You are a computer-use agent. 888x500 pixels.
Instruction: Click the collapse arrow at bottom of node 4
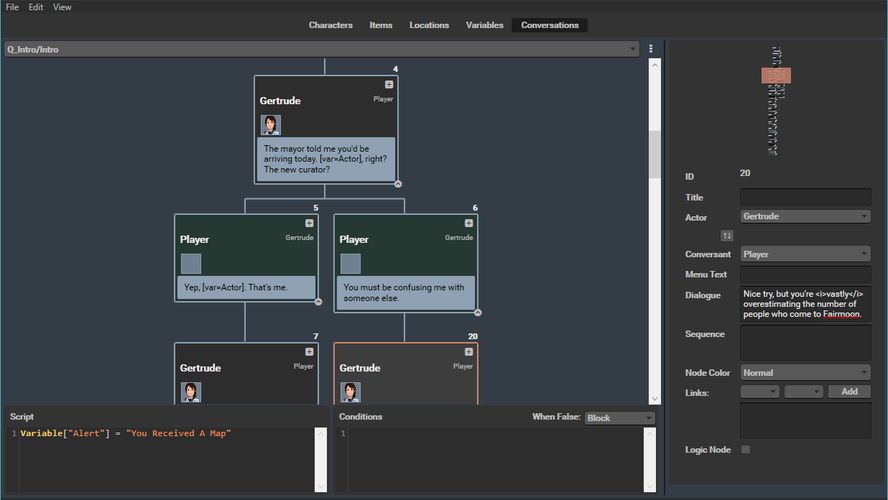point(398,184)
